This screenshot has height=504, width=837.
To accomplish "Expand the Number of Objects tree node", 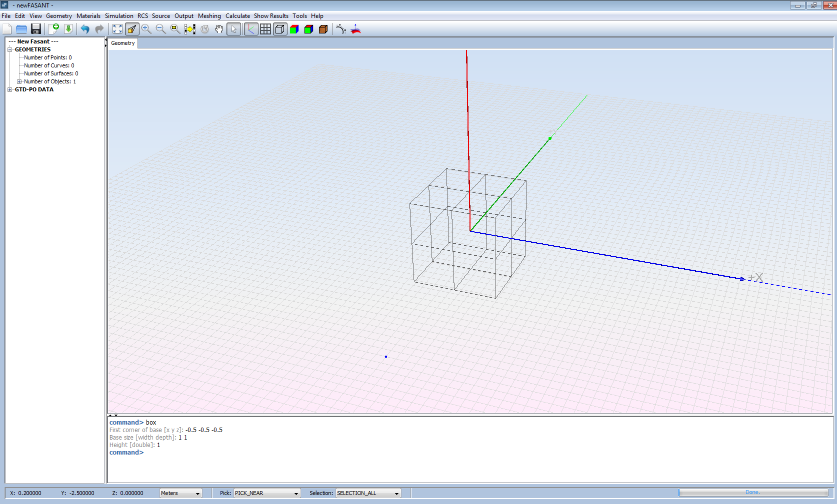I will click(x=19, y=81).
